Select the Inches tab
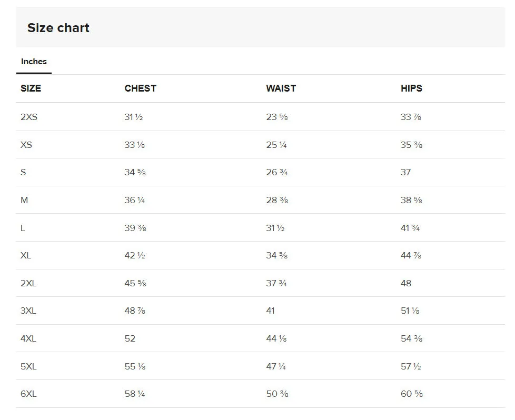The width and height of the screenshot is (515, 420). [34, 62]
